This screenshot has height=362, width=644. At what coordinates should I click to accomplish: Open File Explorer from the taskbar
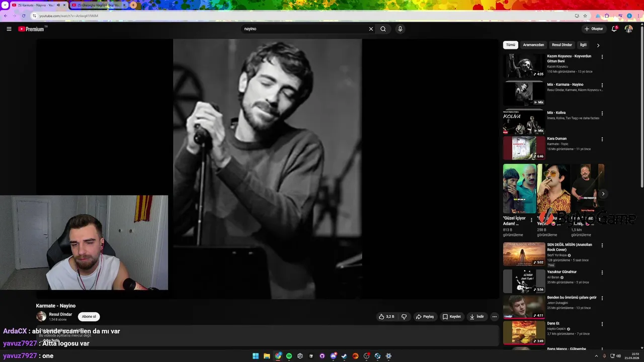click(x=267, y=356)
